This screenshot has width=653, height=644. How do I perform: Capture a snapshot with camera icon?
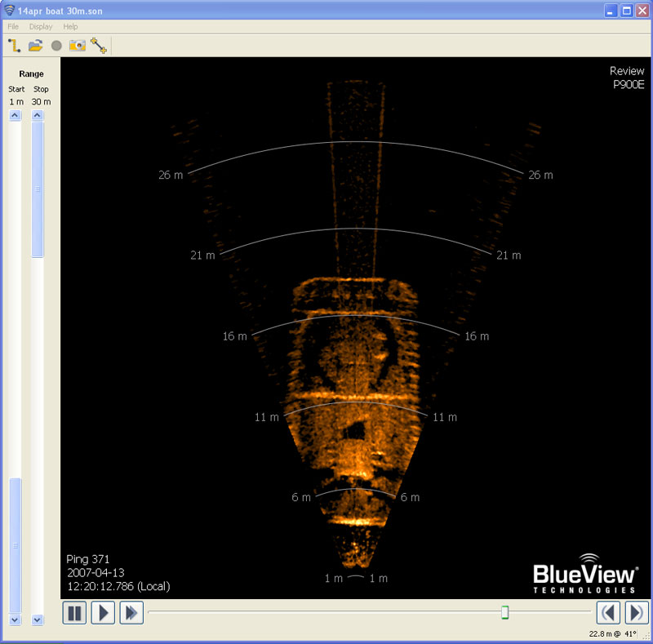point(78,46)
